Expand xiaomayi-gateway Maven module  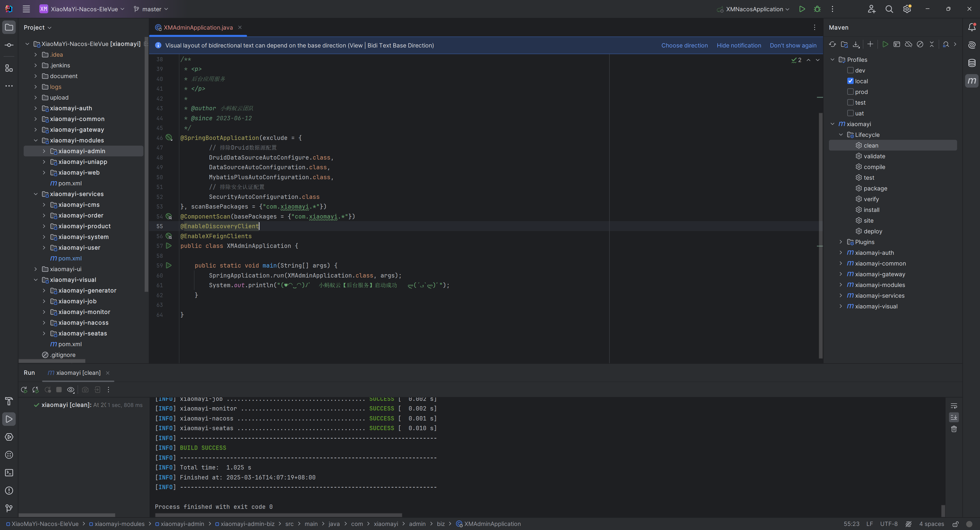[x=841, y=274]
